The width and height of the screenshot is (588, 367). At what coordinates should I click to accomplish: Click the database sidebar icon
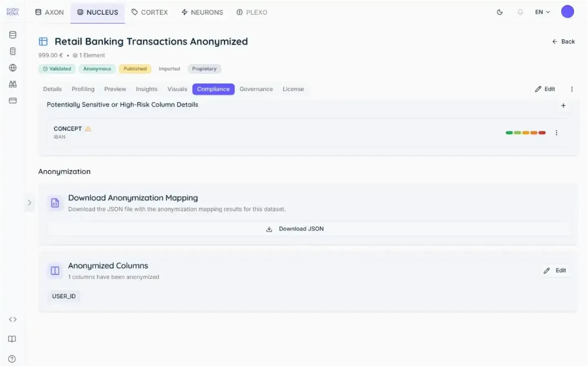[13, 35]
